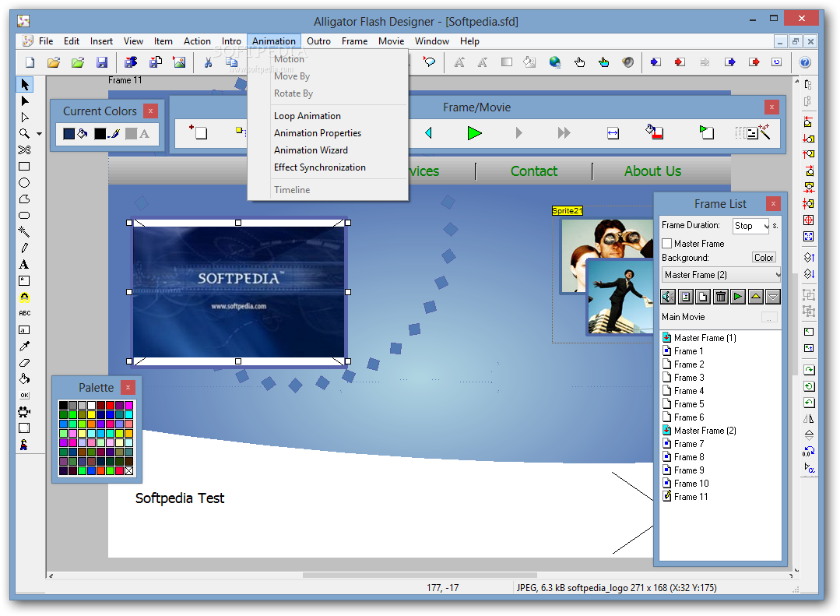
Task: Toggle the Master Frame checkbox
Action: (667, 244)
